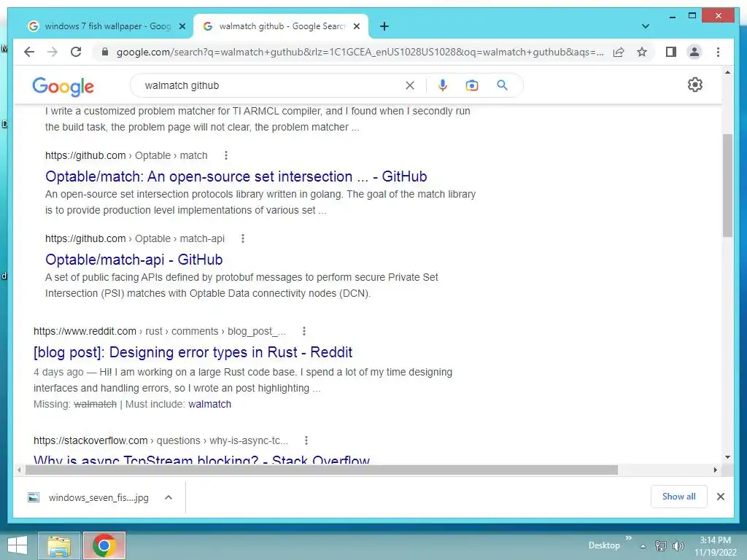Start a voice search with microphone
Viewport: 747px width, 560px height.
(x=443, y=85)
